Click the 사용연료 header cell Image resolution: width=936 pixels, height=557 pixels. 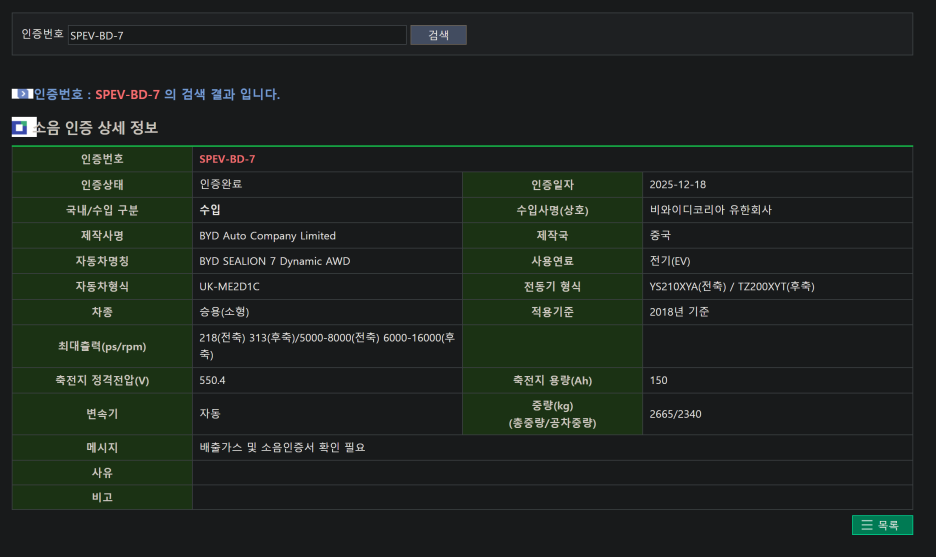pos(552,261)
